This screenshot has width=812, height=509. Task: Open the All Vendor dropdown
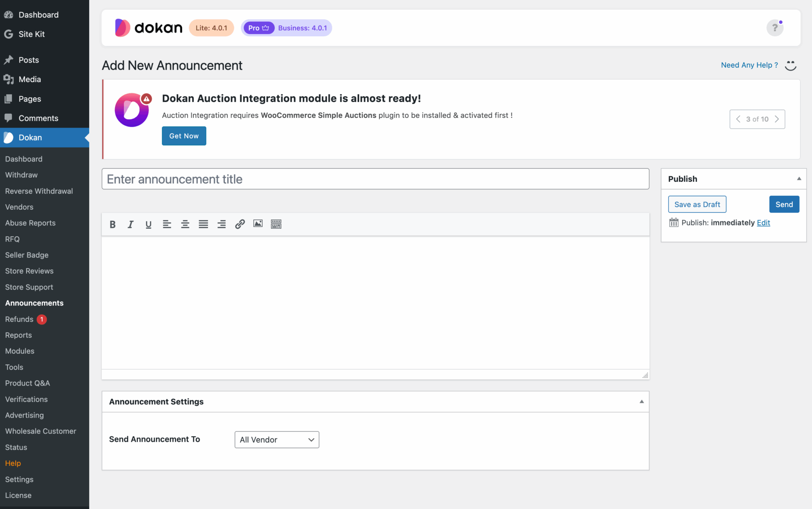pyautogui.click(x=277, y=440)
